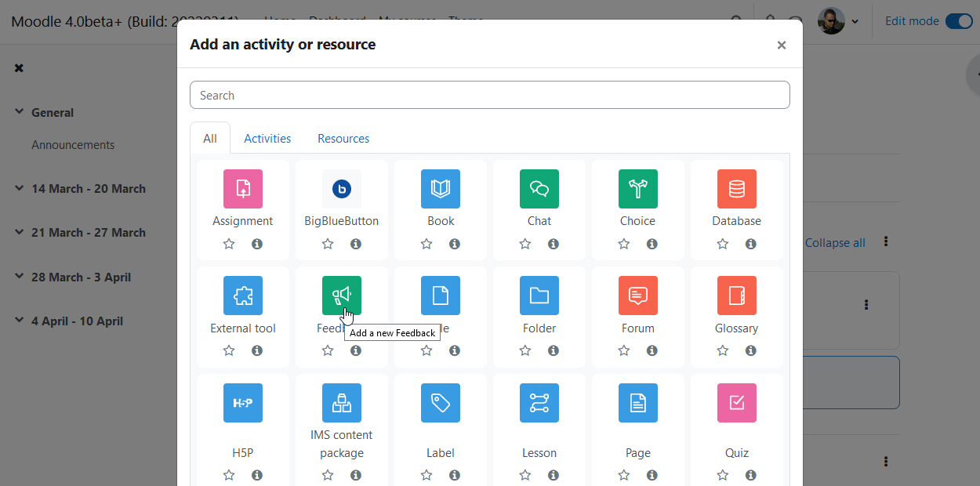Star the Chat activity
Viewport: 980px width, 486px height.
point(525,244)
